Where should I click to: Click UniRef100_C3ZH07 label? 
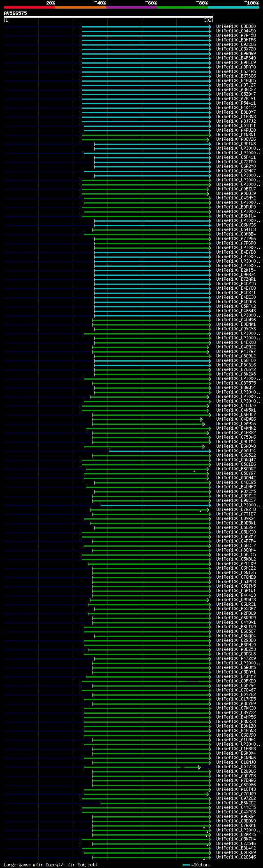point(236,171)
